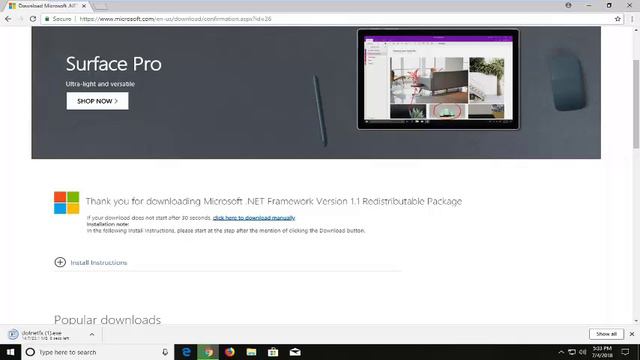Click the Popular downloads heading
Screen dimensions: 640x360
[107, 320]
